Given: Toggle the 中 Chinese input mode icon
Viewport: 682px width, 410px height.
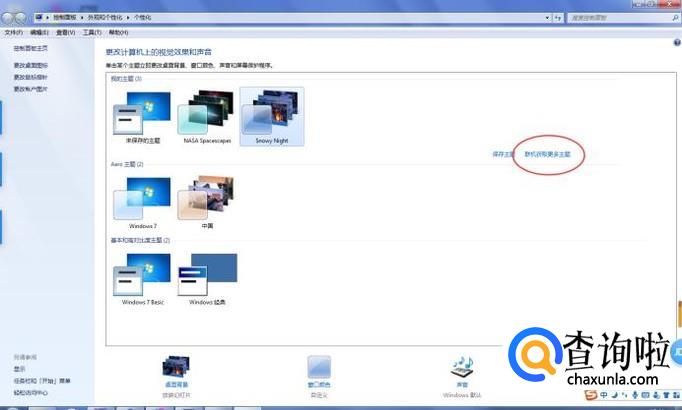Looking at the screenshot, I should 604,395.
